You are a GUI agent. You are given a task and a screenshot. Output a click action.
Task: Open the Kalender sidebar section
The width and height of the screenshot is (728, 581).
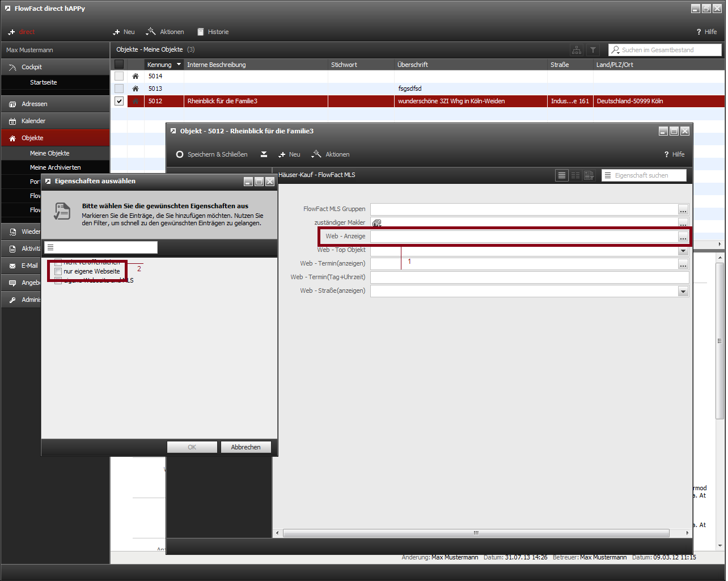55,121
